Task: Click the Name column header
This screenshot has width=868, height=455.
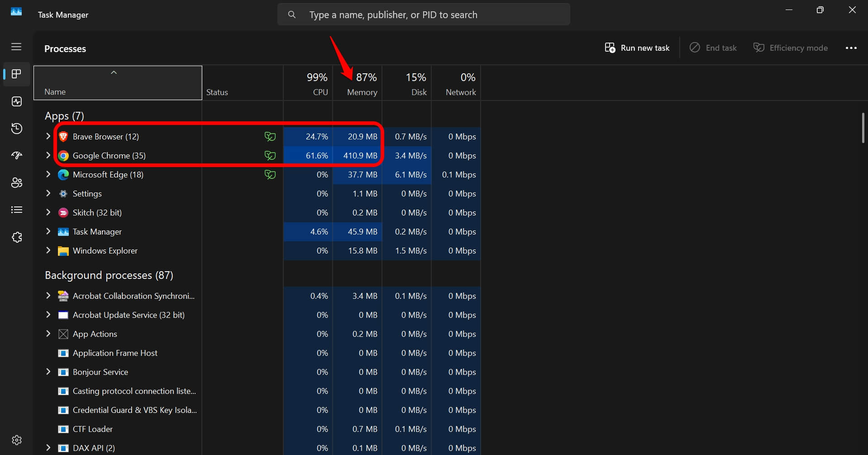Action: point(118,83)
